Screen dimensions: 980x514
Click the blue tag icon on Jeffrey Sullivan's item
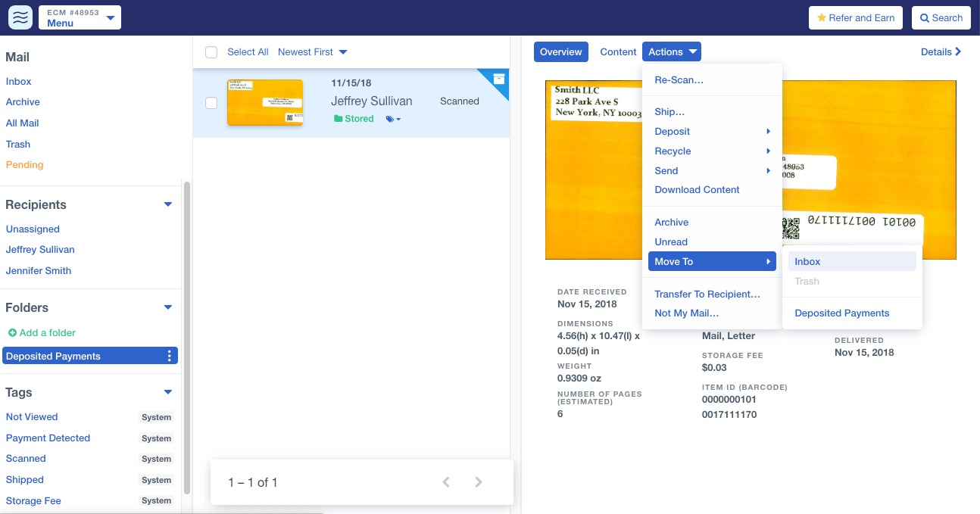(x=389, y=118)
